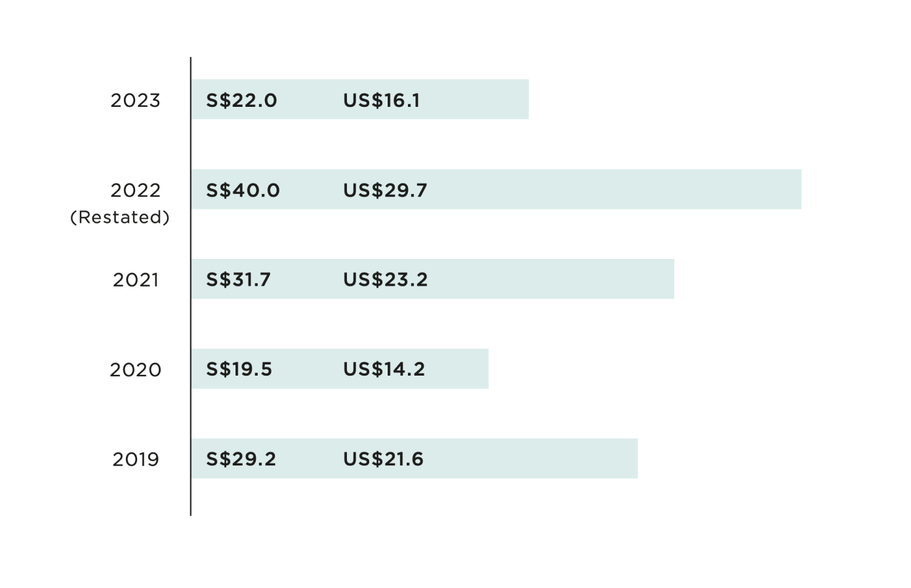
Task: Click the 2019 year label
Action: click(x=136, y=460)
